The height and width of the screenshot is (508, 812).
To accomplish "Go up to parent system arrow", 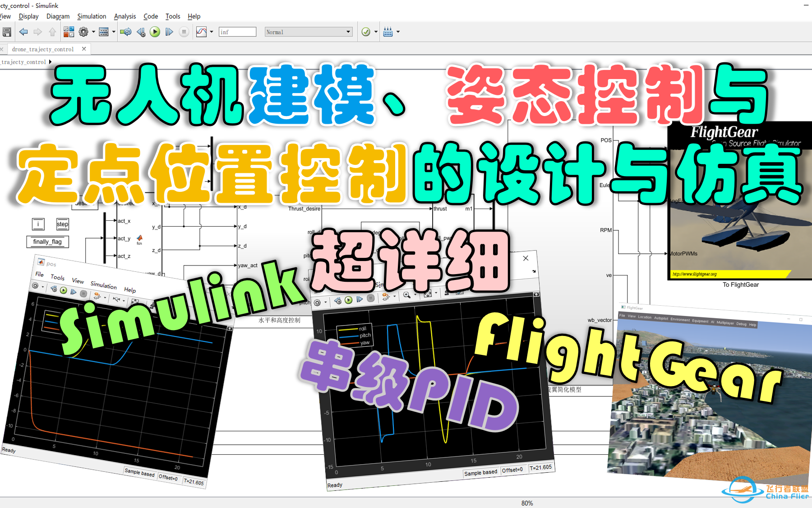I will (52, 32).
